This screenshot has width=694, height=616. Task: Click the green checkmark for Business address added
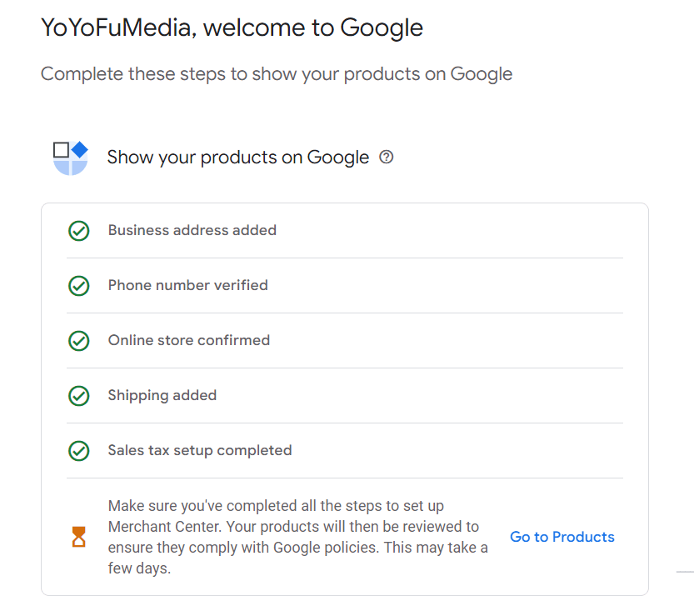coord(79,230)
